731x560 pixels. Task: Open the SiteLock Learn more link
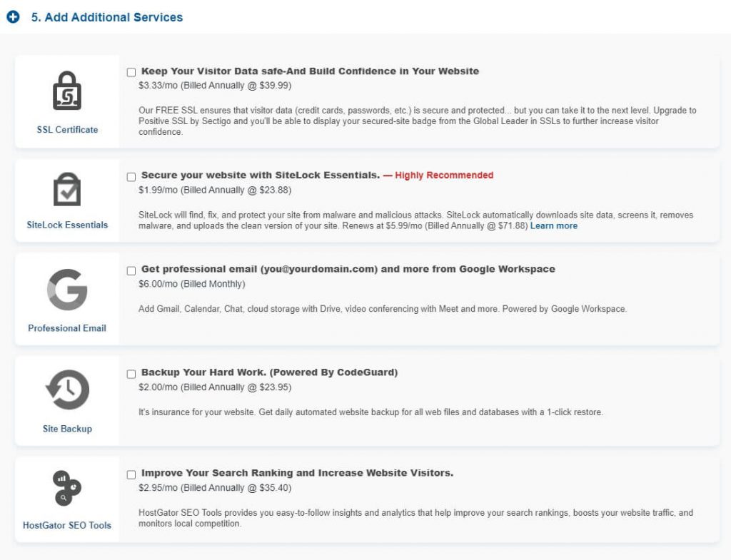click(553, 226)
